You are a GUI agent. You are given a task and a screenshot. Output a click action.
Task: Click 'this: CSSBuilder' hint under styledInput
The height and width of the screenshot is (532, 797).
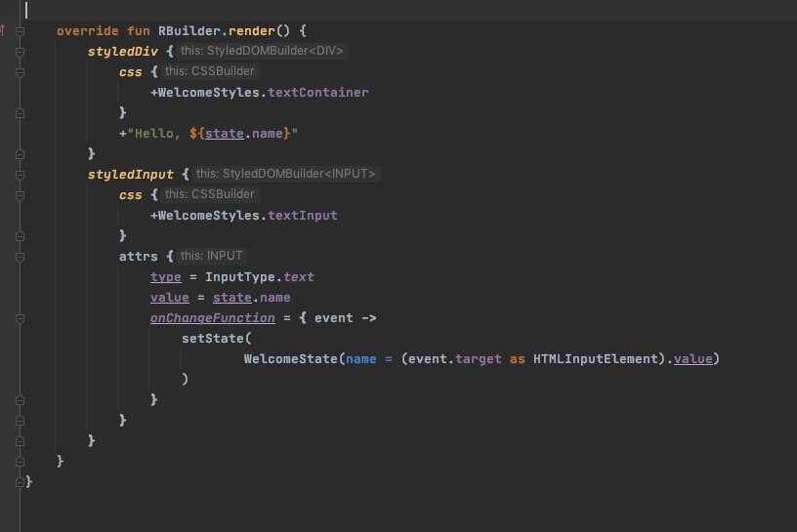click(x=209, y=194)
